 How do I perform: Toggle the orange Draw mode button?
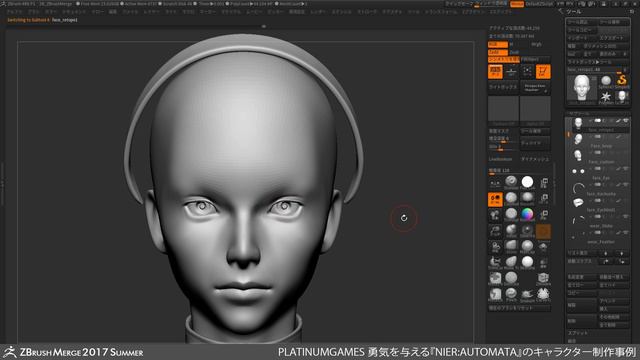click(543, 71)
